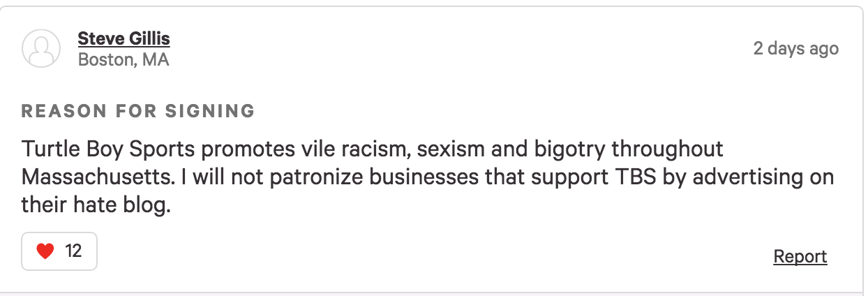Image resolution: width=868 pixels, height=296 pixels.
Task: Open Steve Gillis's profile link
Action: pyautogui.click(x=124, y=38)
